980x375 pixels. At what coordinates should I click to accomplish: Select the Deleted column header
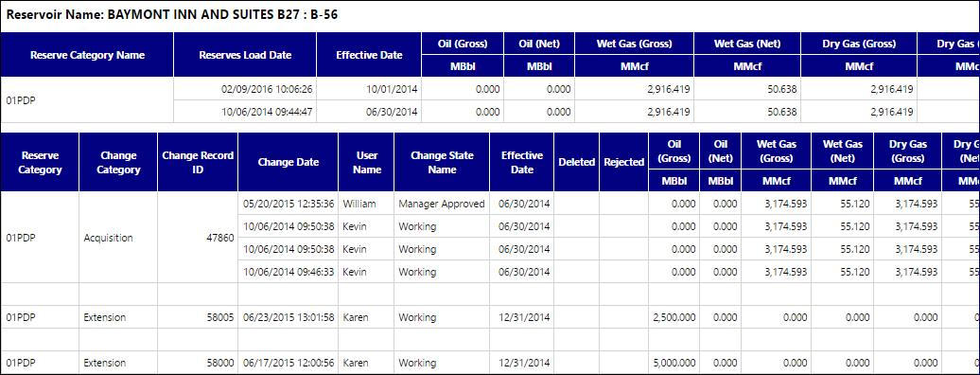coord(576,162)
